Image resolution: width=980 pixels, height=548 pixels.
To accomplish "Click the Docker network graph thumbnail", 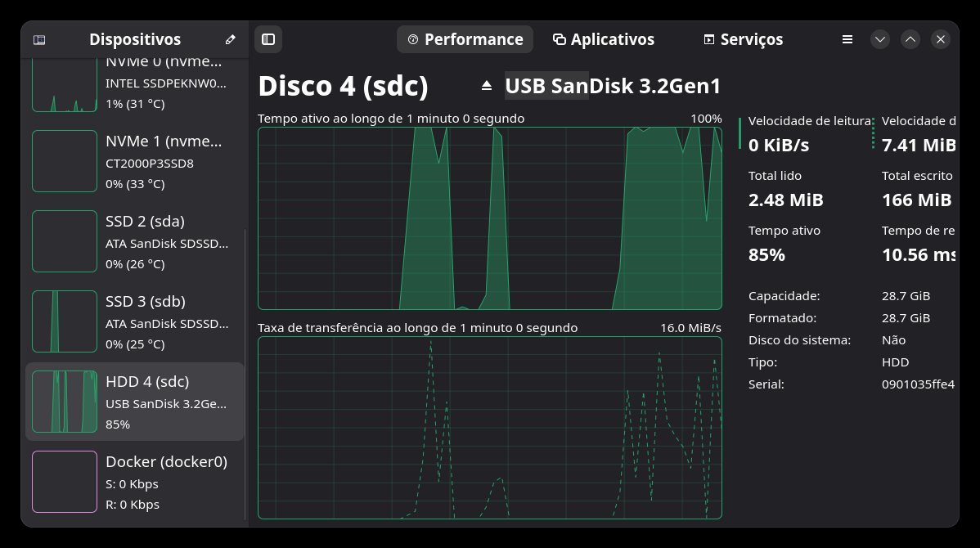I will (65, 482).
